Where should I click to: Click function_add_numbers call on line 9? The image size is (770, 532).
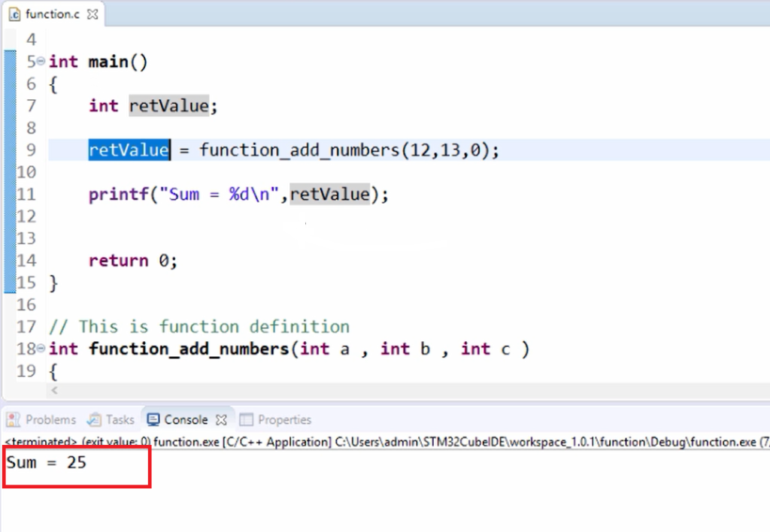299,150
